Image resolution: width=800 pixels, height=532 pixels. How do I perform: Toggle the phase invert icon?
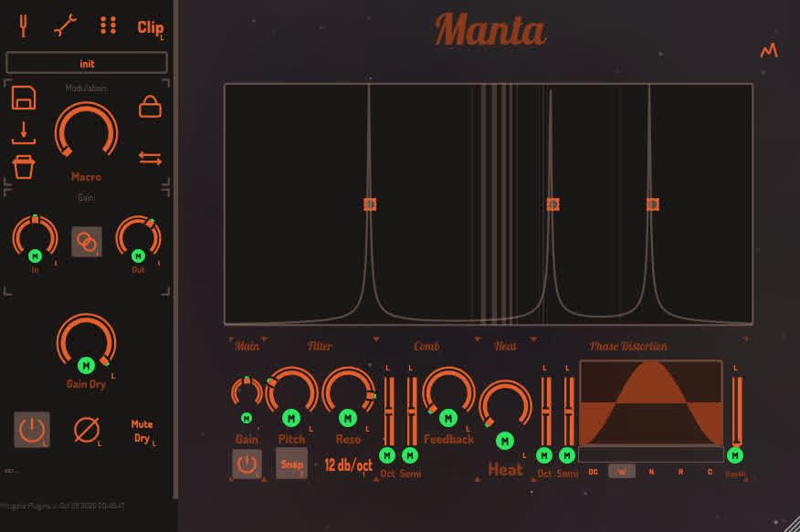click(x=86, y=430)
